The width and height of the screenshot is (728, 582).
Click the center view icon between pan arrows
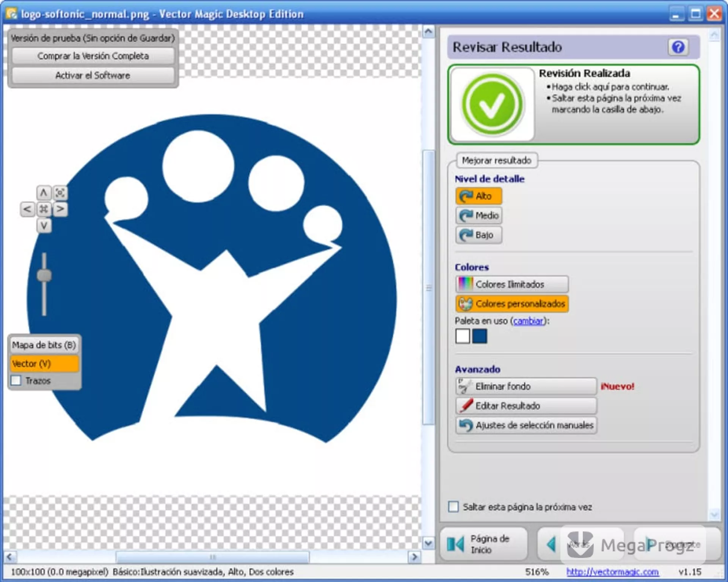tap(44, 209)
